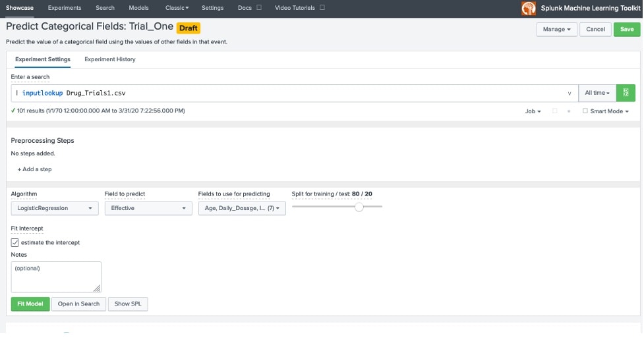Click the 'Enter a search' label
Viewport: 644px width, 345px height.
point(30,77)
